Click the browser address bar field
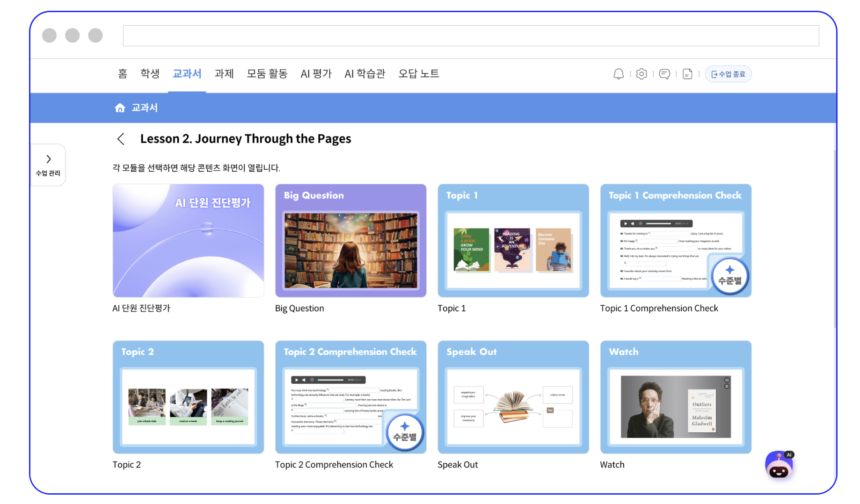860x504 pixels. 471,36
